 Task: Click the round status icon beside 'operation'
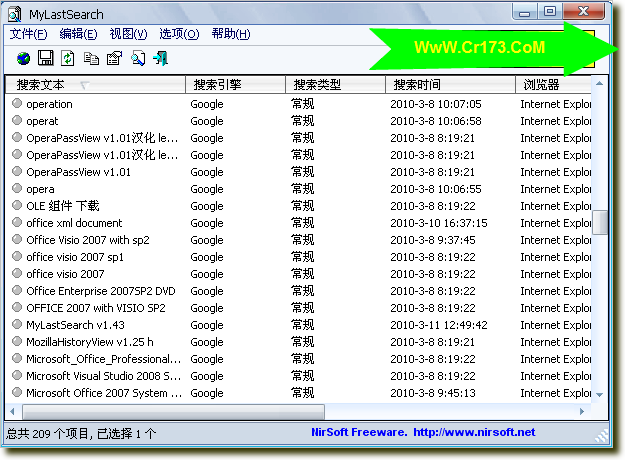pyautogui.click(x=17, y=104)
